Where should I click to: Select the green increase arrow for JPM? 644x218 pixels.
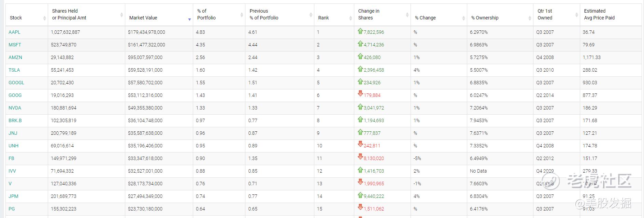[x=360, y=195]
